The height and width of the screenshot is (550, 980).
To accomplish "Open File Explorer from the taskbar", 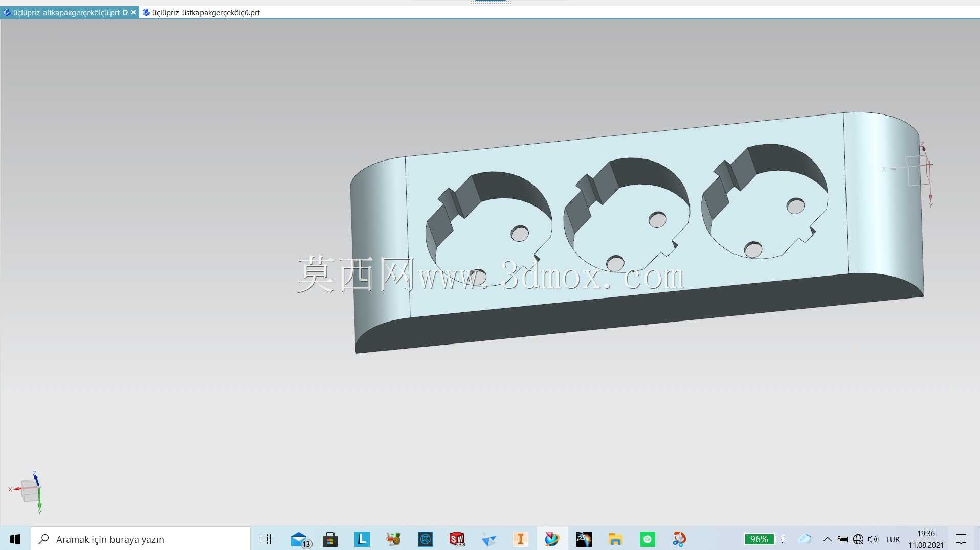I will tap(615, 539).
